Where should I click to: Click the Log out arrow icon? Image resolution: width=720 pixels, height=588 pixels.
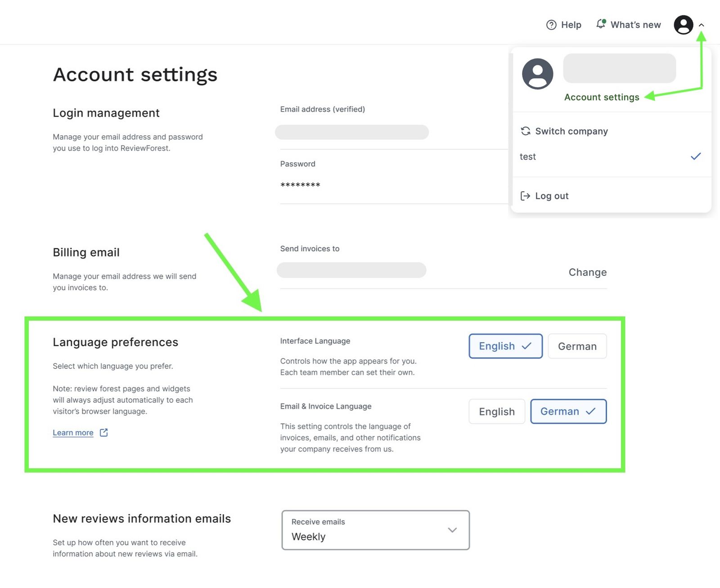pyautogui.click(x=525, y=196)
